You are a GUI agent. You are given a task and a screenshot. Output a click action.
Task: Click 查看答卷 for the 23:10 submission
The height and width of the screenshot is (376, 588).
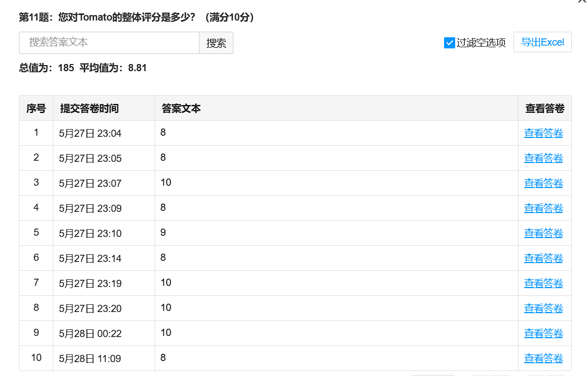point(543,234)
